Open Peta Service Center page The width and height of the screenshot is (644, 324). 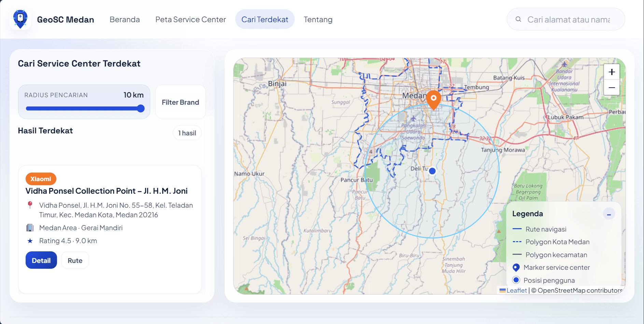click(191, 19)
